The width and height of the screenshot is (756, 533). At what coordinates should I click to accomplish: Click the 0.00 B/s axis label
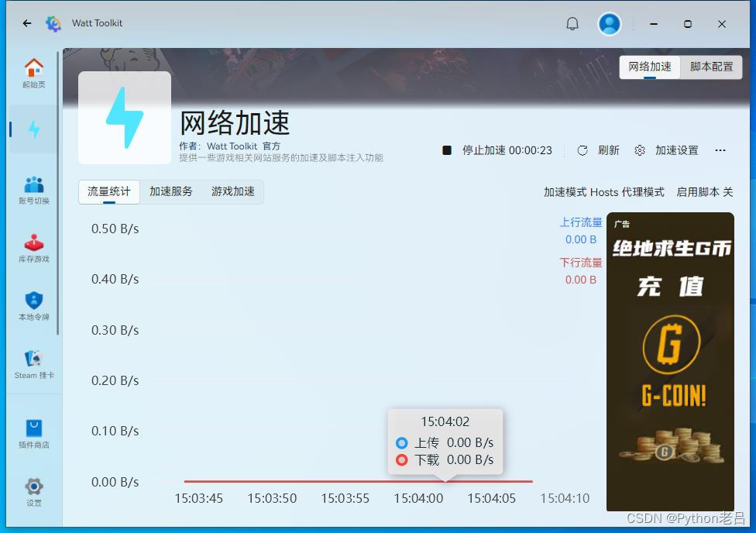click(x=115, y=482)
